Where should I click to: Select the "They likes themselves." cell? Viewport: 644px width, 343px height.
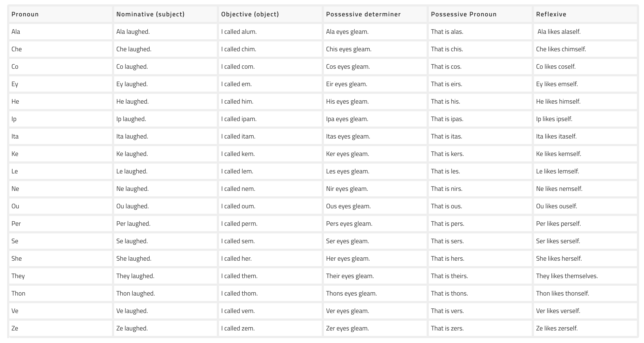(x=567, y=276)
